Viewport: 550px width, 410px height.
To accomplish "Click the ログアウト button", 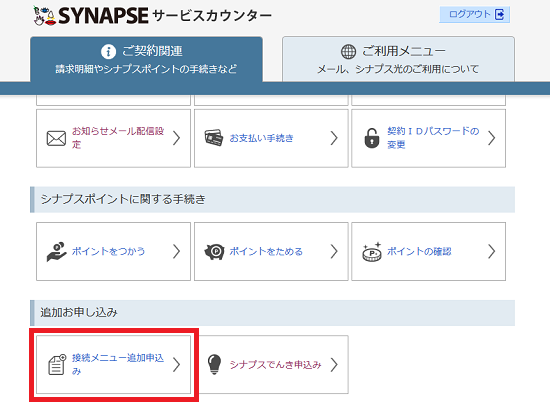I will point(474,15).
